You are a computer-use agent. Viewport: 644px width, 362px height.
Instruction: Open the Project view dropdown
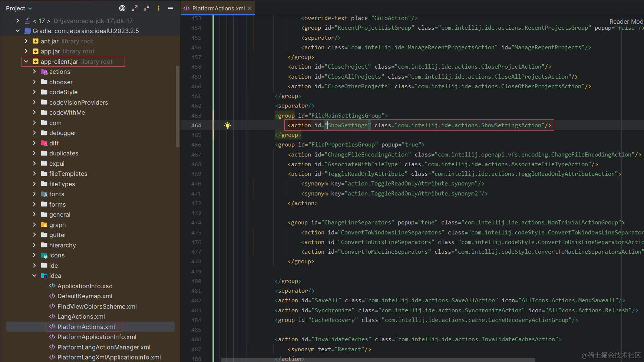pos(19,8)
